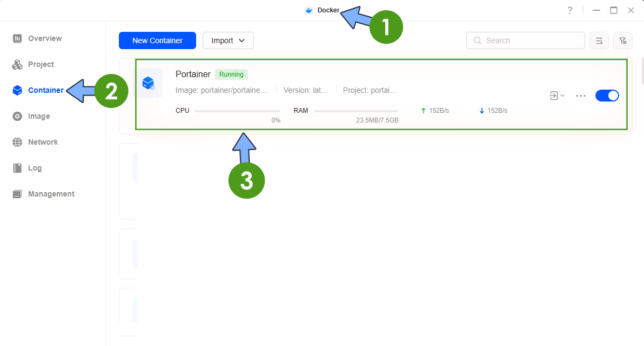Click the Docker whale title icon
This screenshot has width=644, height=346.
click(309, 10)
